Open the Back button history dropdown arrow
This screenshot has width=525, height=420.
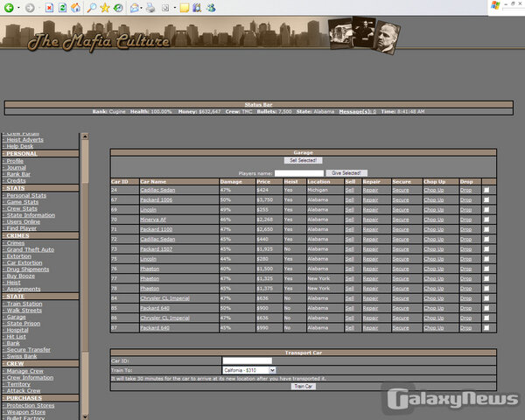tap(17, 7)
